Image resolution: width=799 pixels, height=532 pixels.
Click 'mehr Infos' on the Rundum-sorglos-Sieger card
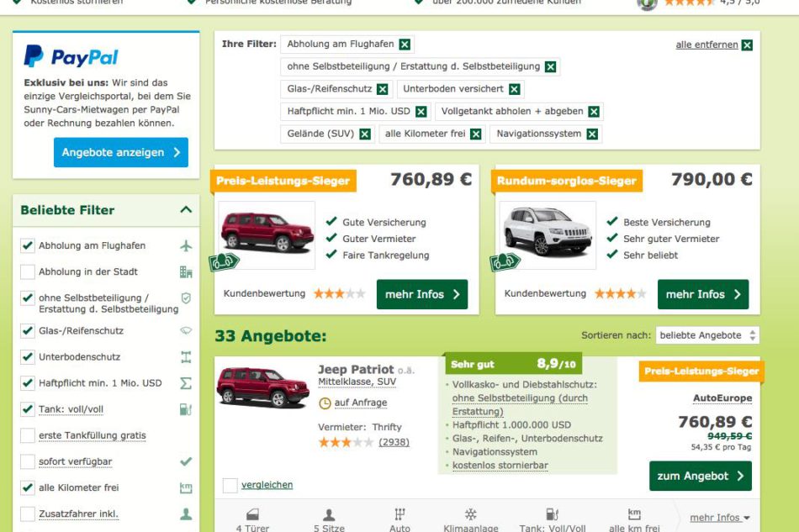pyautogui.click(x=703, y=294)
